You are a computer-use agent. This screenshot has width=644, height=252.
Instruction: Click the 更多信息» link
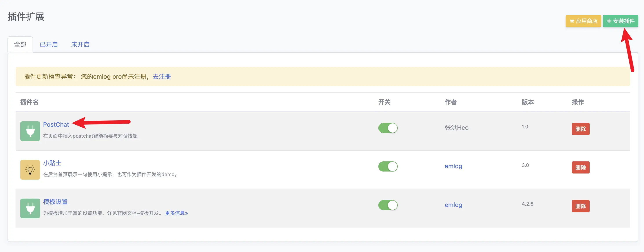point(176,213)
